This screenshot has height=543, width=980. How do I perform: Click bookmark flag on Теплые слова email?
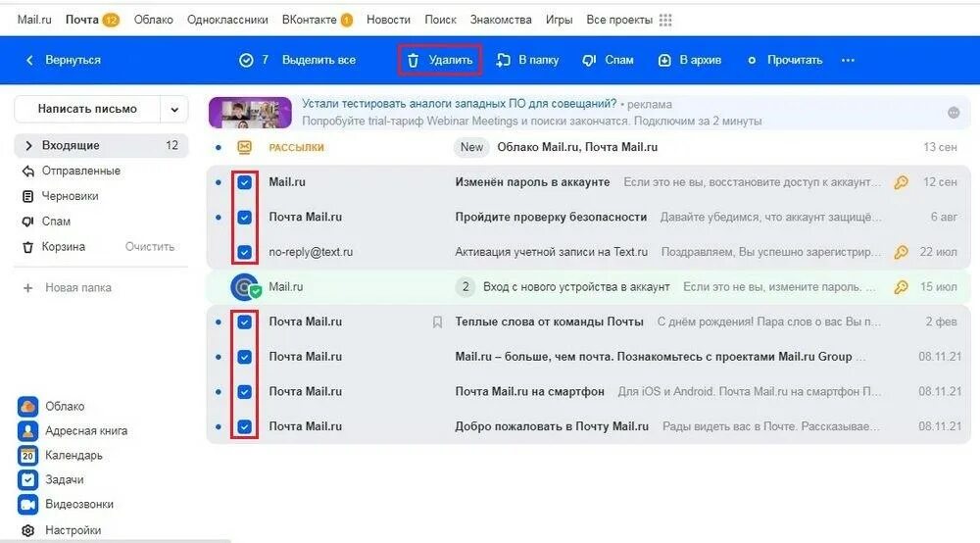click(x=437, y=321)
